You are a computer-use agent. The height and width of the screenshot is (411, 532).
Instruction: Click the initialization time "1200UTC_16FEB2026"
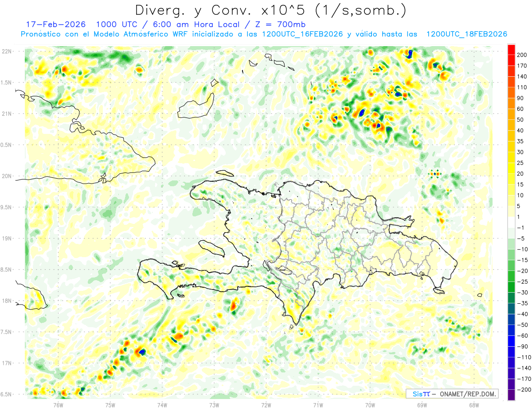click(x=302, y=34)
